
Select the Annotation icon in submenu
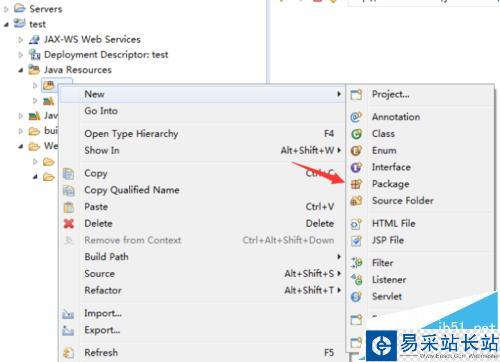pos(356,117)
